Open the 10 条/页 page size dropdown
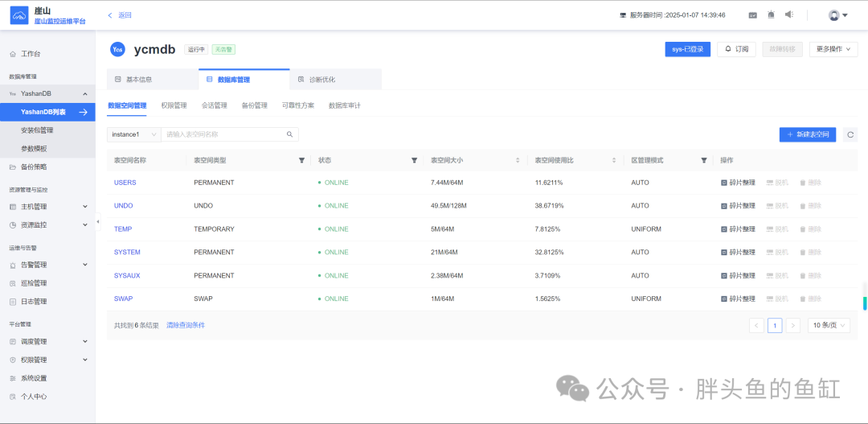 (x=829, y=325)
